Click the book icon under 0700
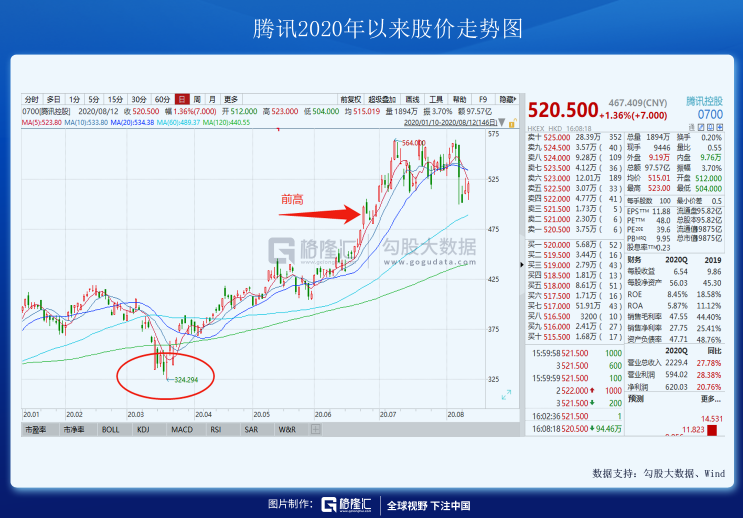This screenshot has height=518, width=743. pyautogui.click(x=710, y=127)
